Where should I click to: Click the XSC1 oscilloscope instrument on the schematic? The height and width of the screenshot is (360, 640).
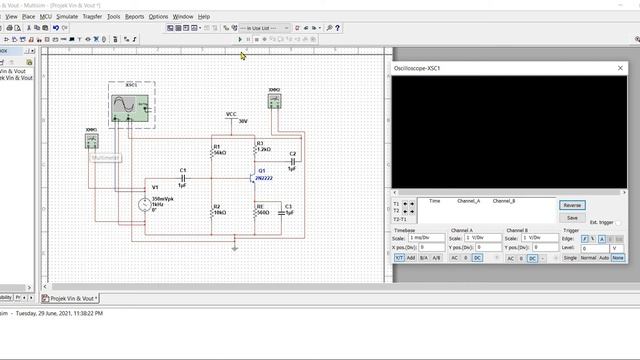coord(130,108)
